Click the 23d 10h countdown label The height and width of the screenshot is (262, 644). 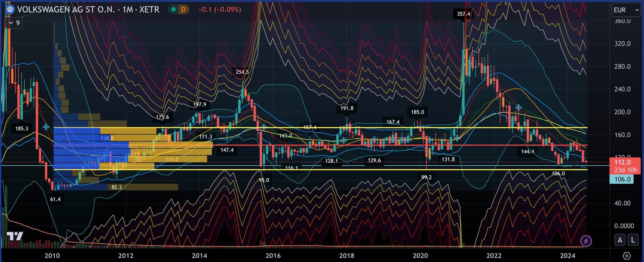pyautogui.click(x=626, y=170)
